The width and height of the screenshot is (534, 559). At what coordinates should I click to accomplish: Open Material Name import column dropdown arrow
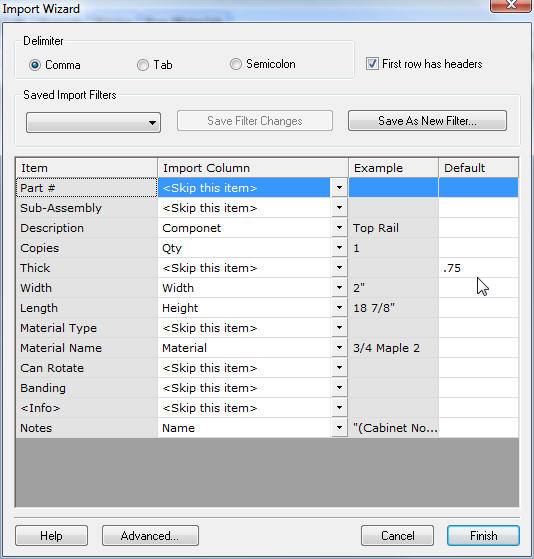pyautogui.click(x=339, y=348)
